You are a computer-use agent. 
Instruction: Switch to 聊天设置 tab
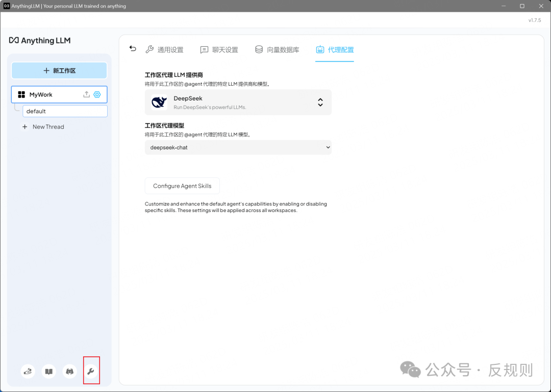point(219,50)
